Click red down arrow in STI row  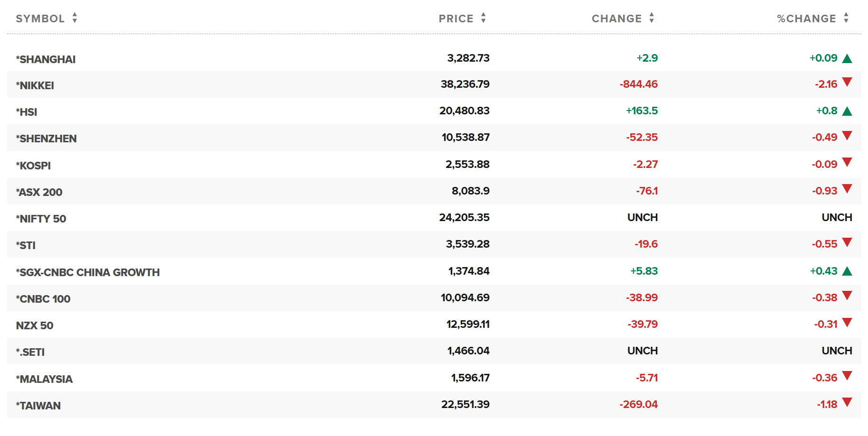pyautogui.click(x=847, y=242)
